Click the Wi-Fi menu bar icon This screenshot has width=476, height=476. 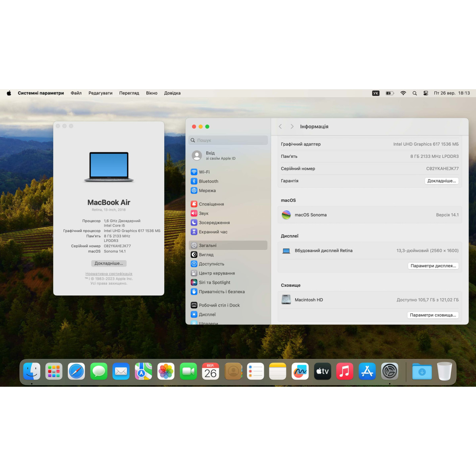click(403, 93)
